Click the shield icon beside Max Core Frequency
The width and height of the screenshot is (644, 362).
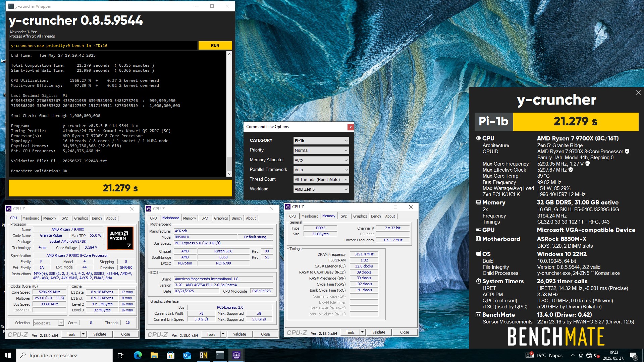(x=588, y=164)
